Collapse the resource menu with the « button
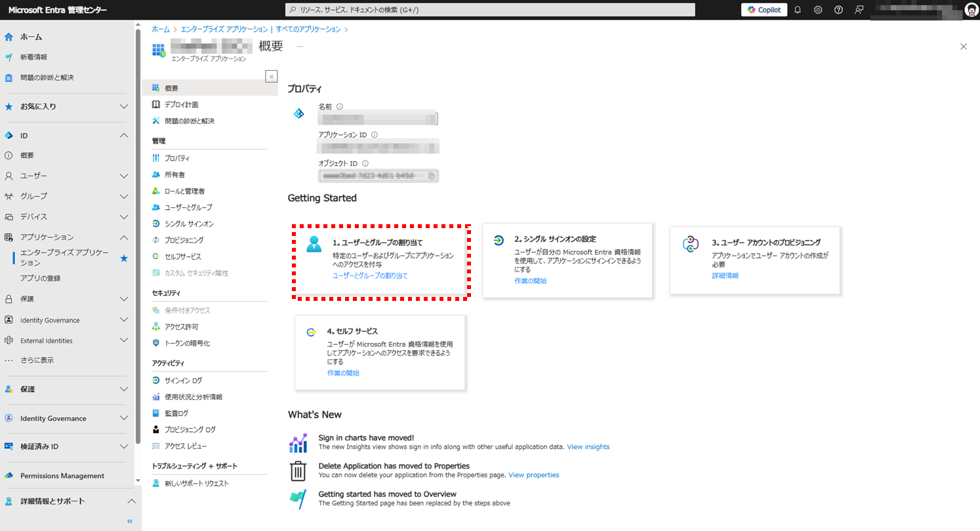The height and width of the screenshot is (531, 980). tap(272, 76)
